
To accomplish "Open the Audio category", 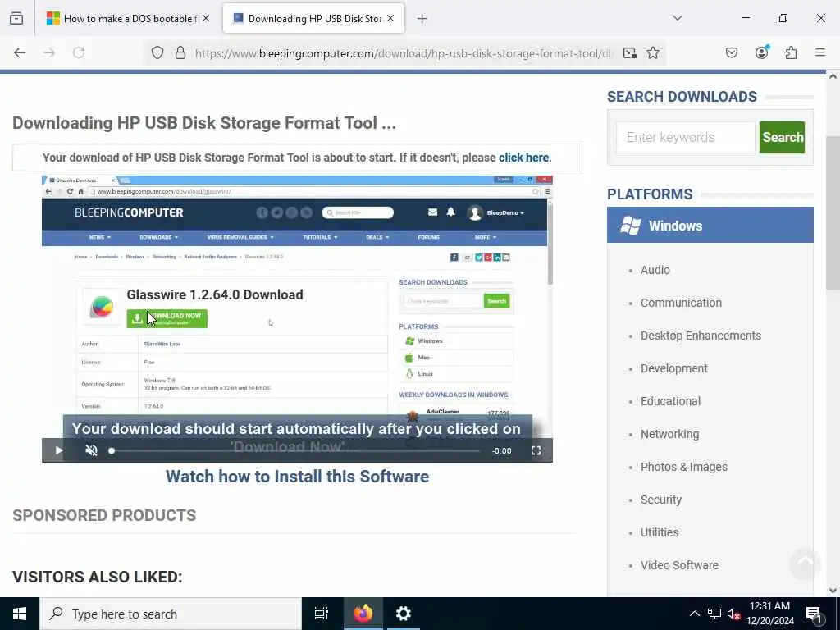I will (655, 270).
